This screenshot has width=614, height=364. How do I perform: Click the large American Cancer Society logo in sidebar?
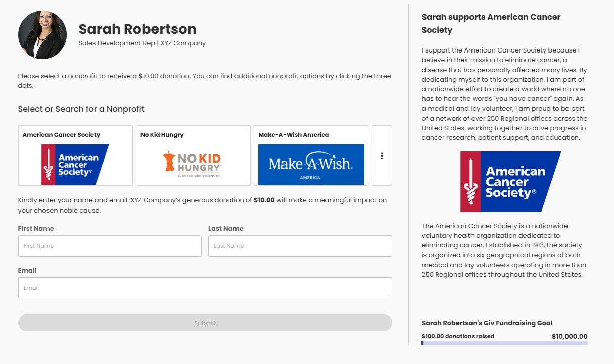510,182
